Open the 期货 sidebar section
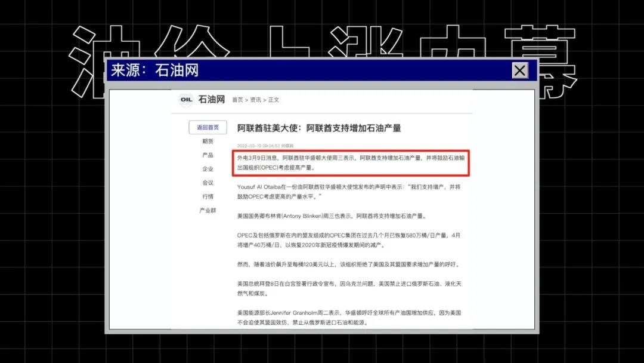Viewport: 644px width, 363px height. [208, 141]
